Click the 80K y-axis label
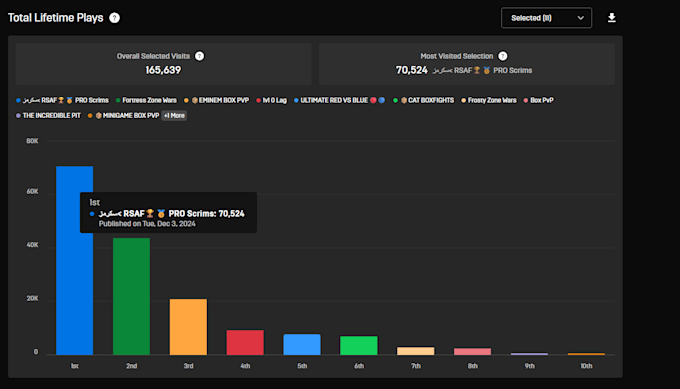 tap(32, 141)
